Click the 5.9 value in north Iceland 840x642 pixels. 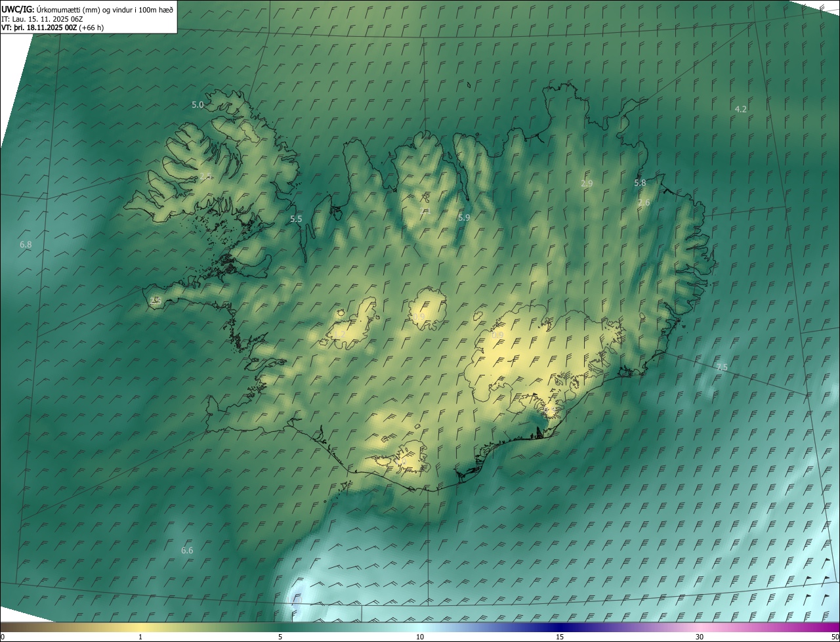pos(464,217)
